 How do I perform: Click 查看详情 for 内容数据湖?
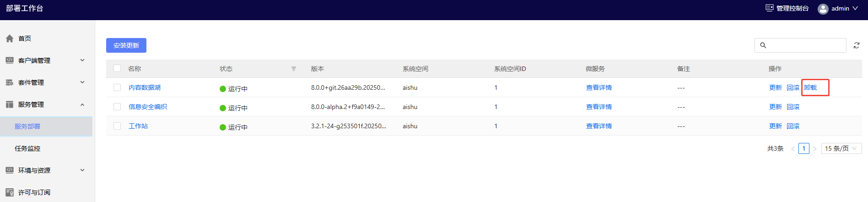coord(599,87)
